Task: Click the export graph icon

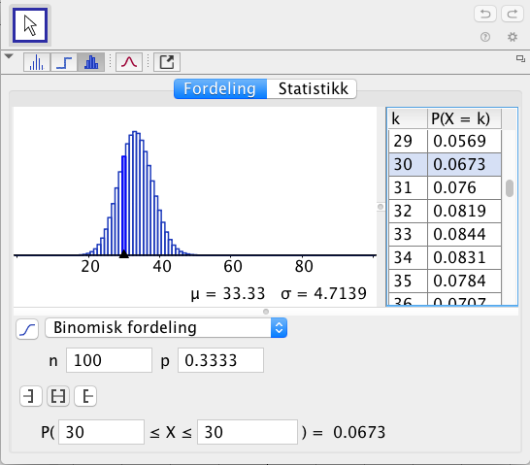Action: [x=167, y=62]
